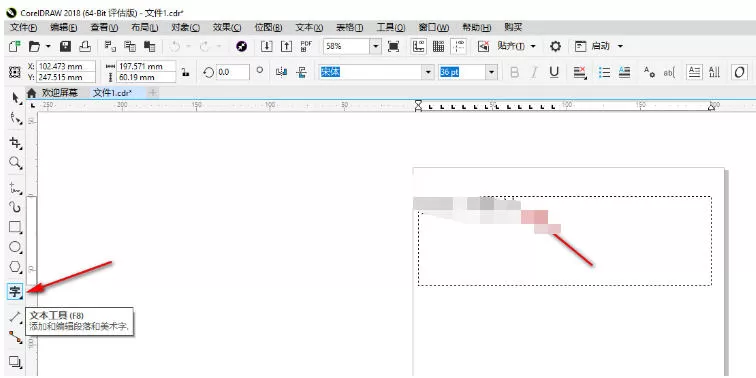
Task: Select the Crop tool
Action: click(x=16, y=143)
